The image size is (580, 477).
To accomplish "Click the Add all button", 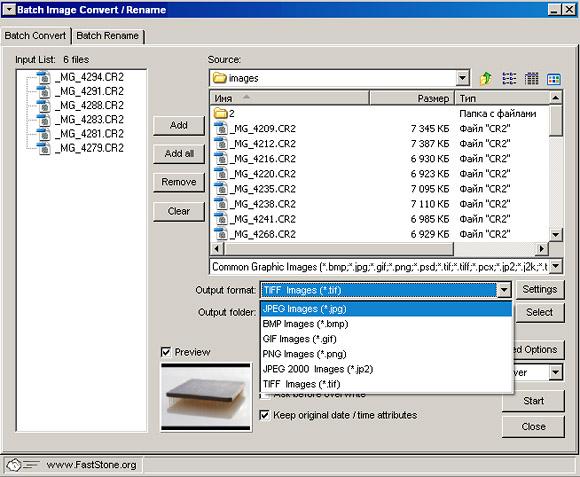I will [x=179, y=153].
